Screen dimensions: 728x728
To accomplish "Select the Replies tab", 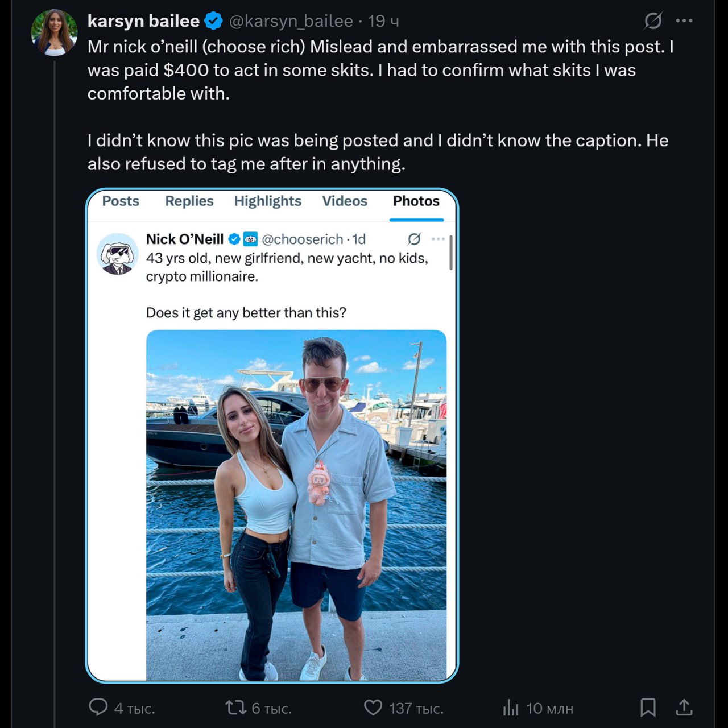I will tap(189, 201).
